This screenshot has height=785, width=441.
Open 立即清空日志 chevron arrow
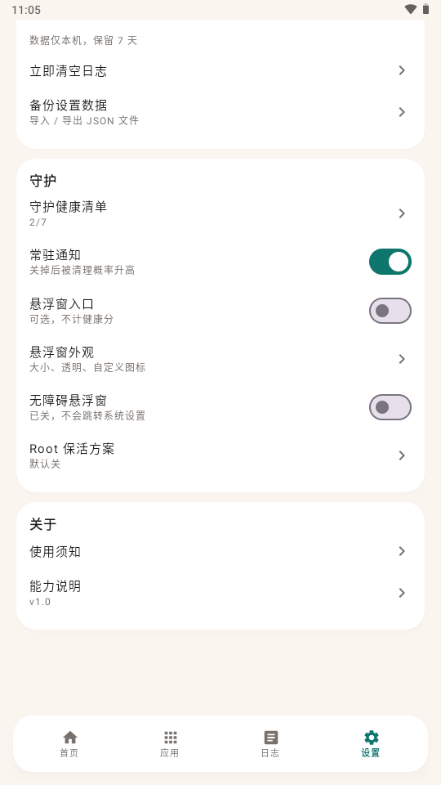pyautogui.click(x=401, y=71)
